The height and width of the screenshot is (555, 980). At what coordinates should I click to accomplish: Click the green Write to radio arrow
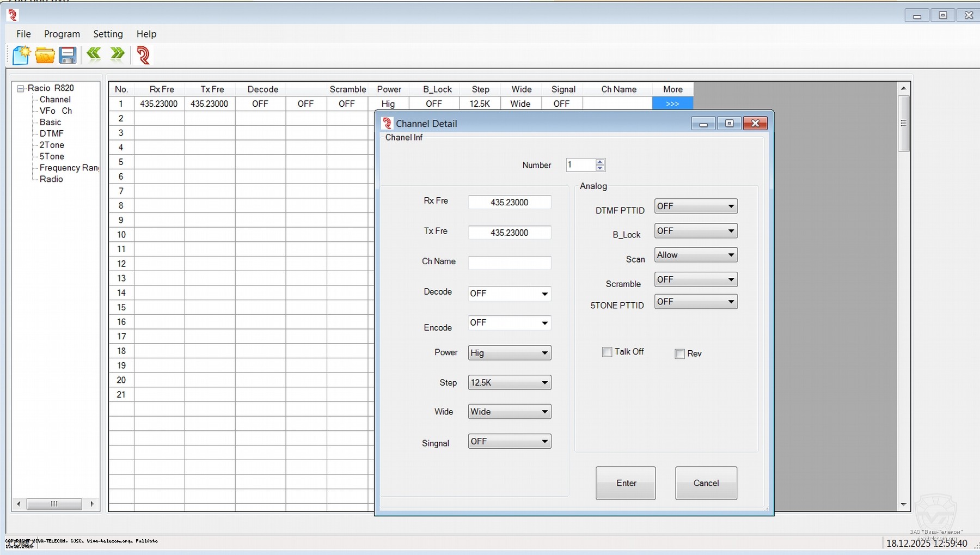point(117,54)
